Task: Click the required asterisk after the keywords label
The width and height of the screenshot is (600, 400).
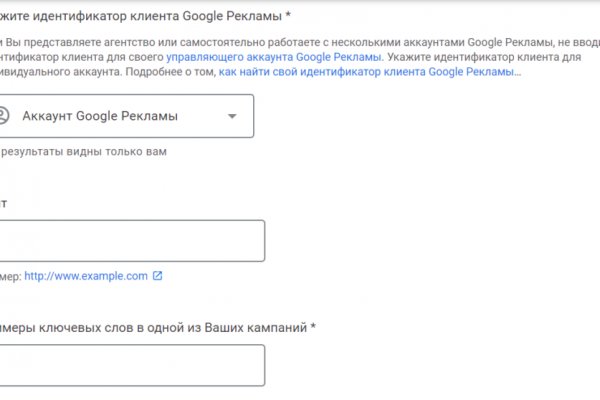Action: tap(313, 327)
